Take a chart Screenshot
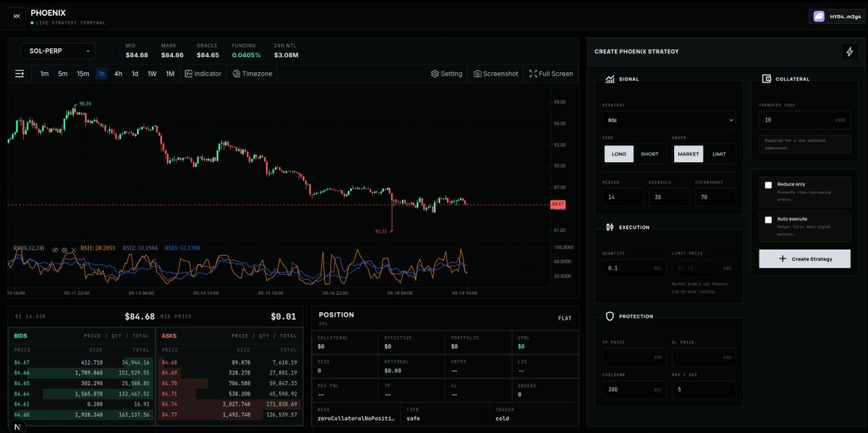868x433 pixels. 496,74
